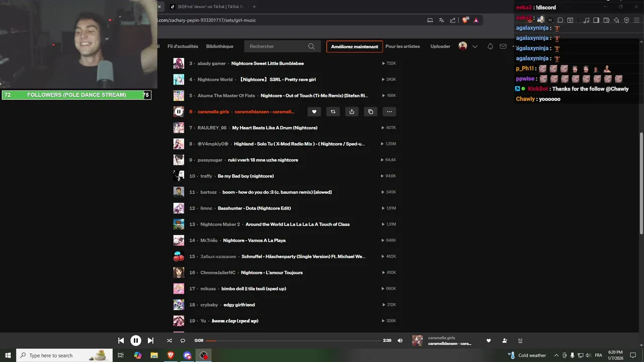Screen dimensions: 644x362
Task: Open the browser extensions puzzle icon
Action: (560, 20)
